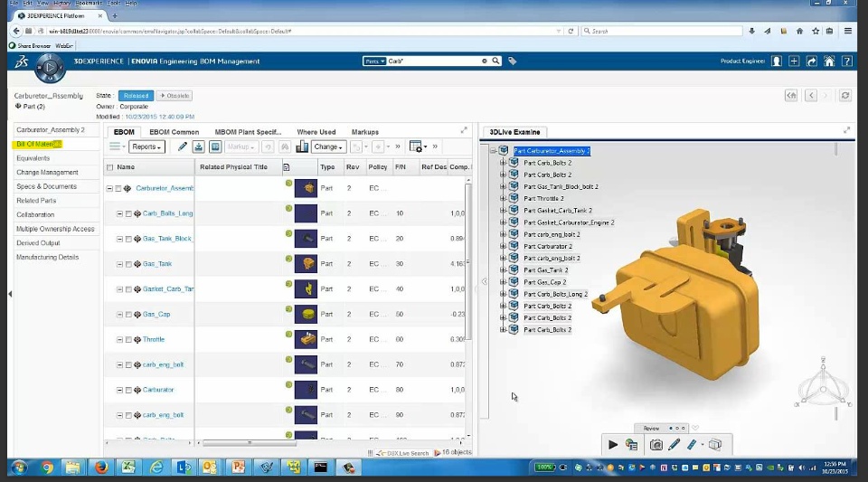Click the bar chart icon in EBOM toolbar
This screenshot has height=482, width=868.
[x=302, y=146]
